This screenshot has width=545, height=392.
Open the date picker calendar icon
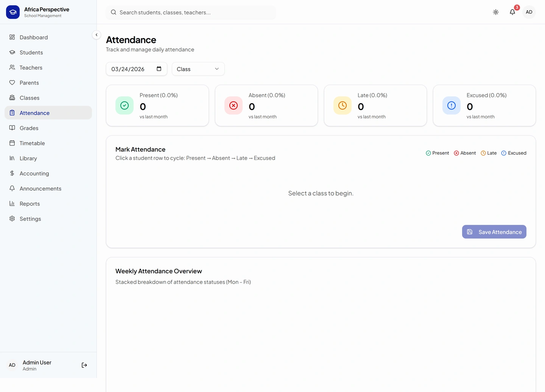(x=159, y=69)
